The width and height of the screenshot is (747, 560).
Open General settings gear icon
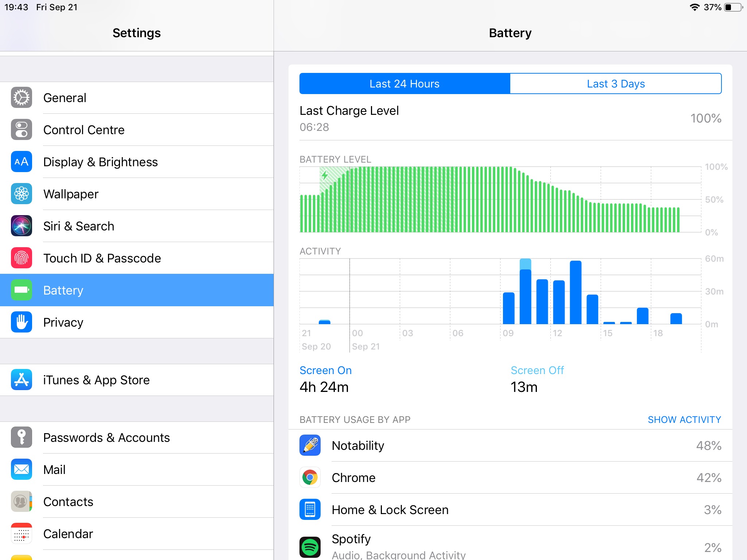pos(22,98)
